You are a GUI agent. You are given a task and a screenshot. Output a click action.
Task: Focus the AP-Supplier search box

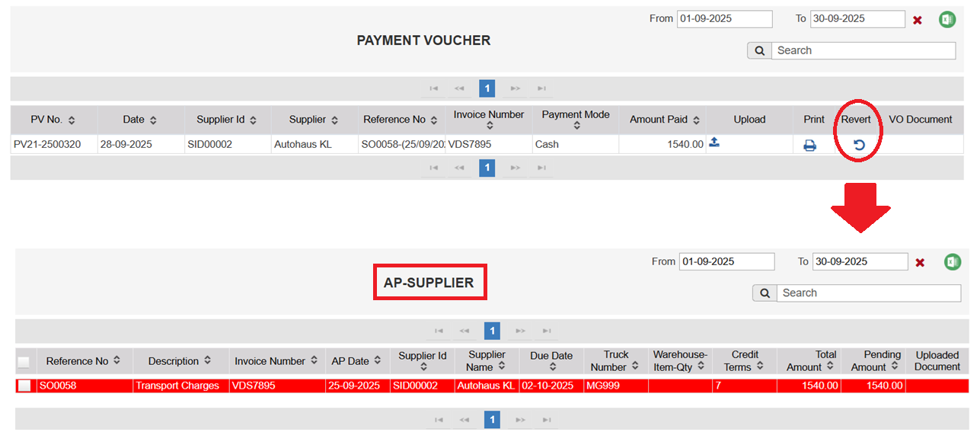[869, 293]
